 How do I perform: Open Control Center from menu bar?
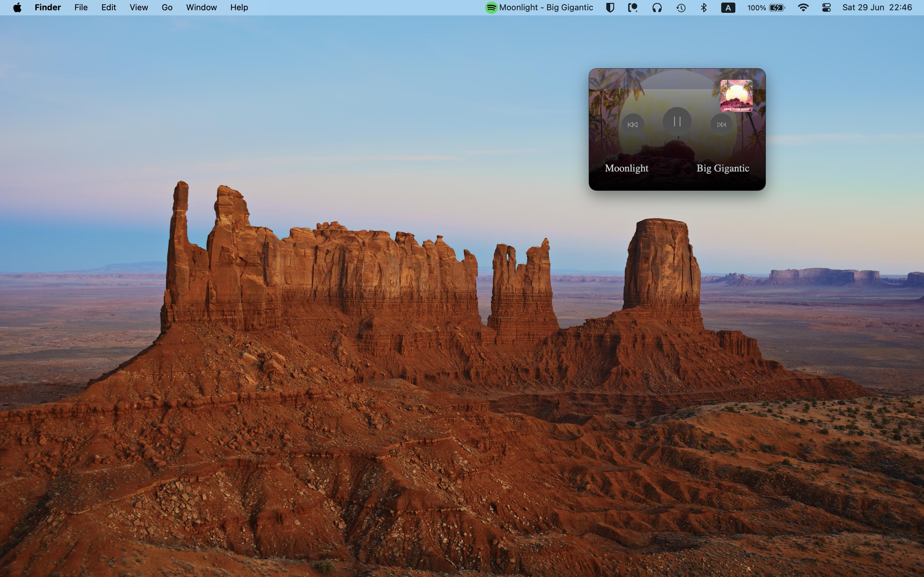pos(826,8)
